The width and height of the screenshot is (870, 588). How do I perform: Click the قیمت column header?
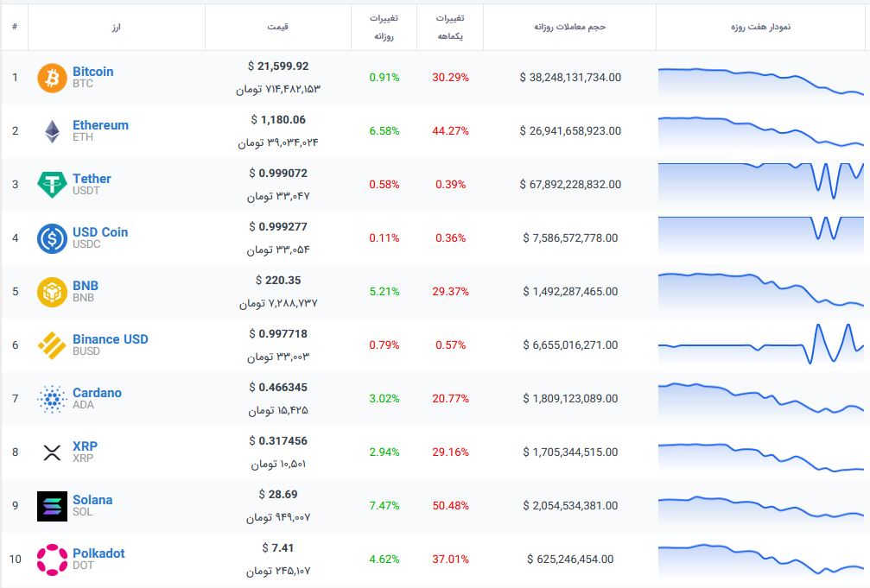[x=277, y=27]
